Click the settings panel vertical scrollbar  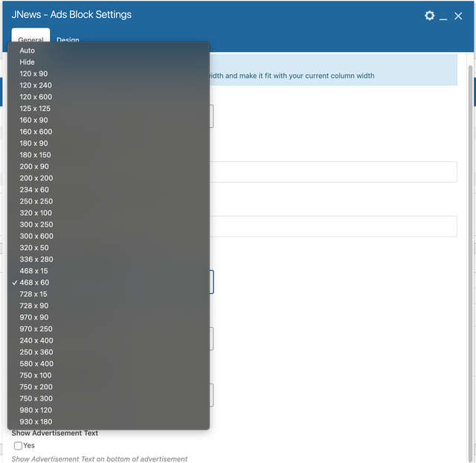[470, 264]
